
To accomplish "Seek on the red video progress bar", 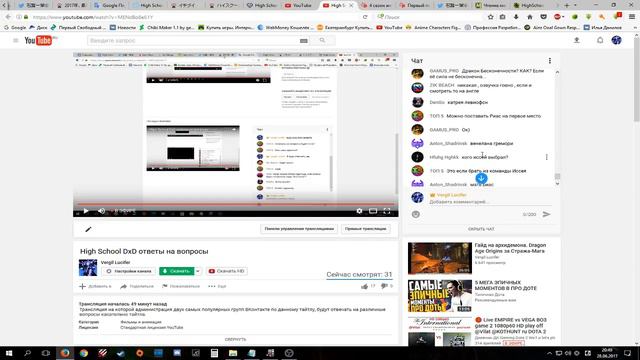I will click(x=236, y=204).
